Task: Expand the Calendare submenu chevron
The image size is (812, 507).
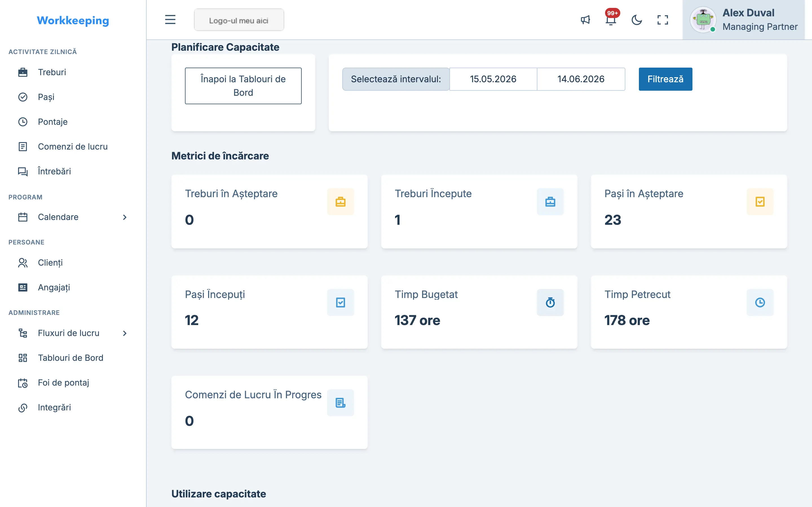Action: click(x=125, y=217)
